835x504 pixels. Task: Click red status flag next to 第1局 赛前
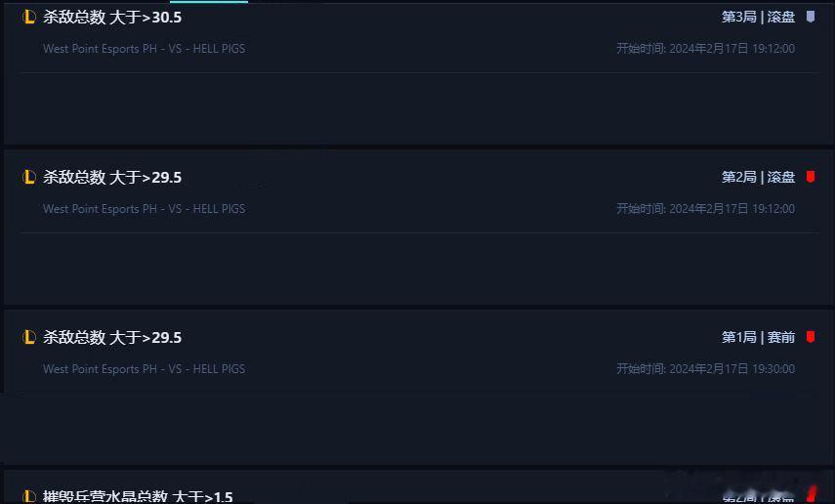(810, 337)
